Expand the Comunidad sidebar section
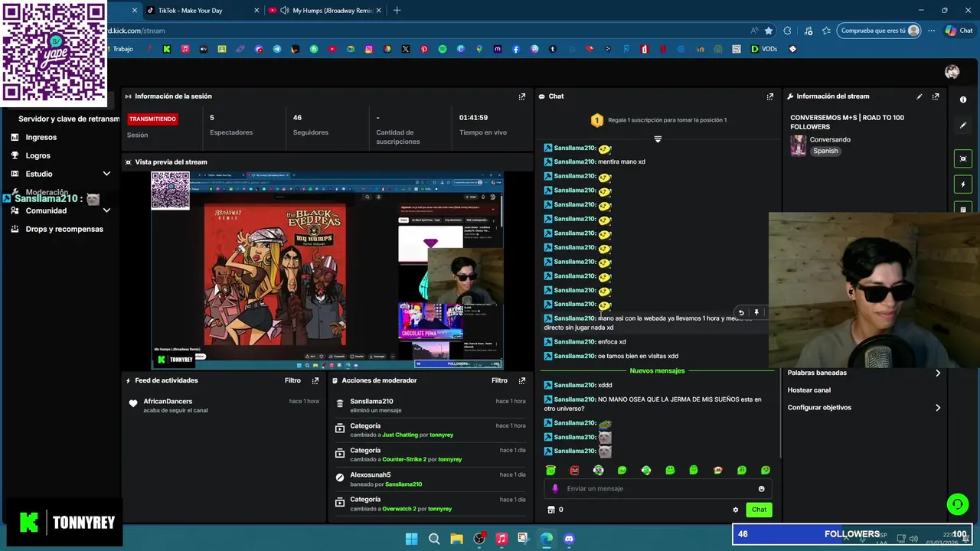The width and height of the screenshot is (980, 551). tap(106, 210)
